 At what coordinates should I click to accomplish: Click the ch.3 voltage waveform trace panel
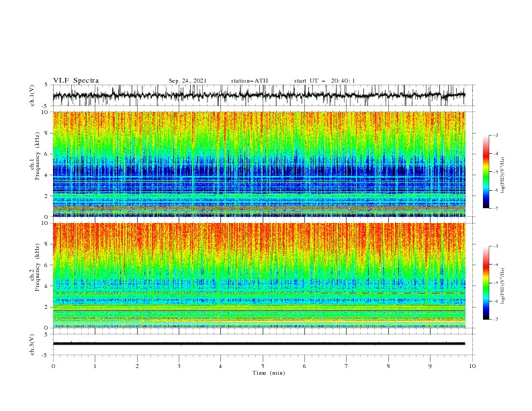coord(263,345)
